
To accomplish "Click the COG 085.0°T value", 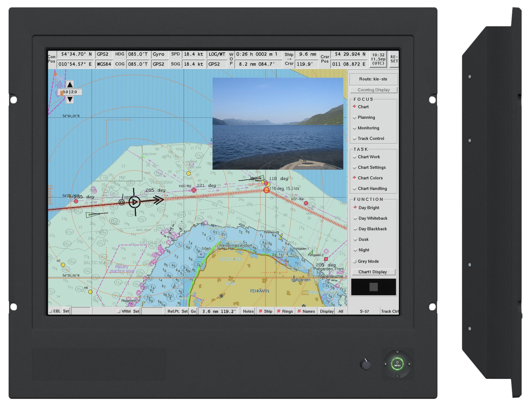I will click(x=138, y=64).
